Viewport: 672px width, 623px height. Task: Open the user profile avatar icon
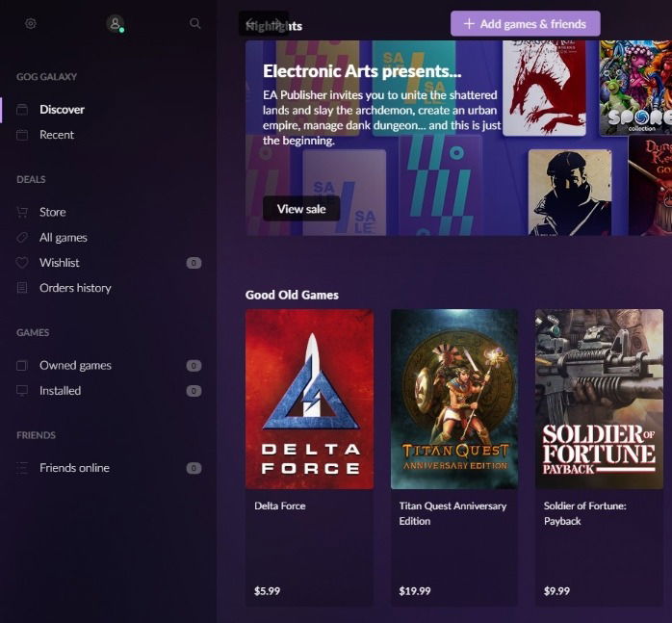click(115, 23)
